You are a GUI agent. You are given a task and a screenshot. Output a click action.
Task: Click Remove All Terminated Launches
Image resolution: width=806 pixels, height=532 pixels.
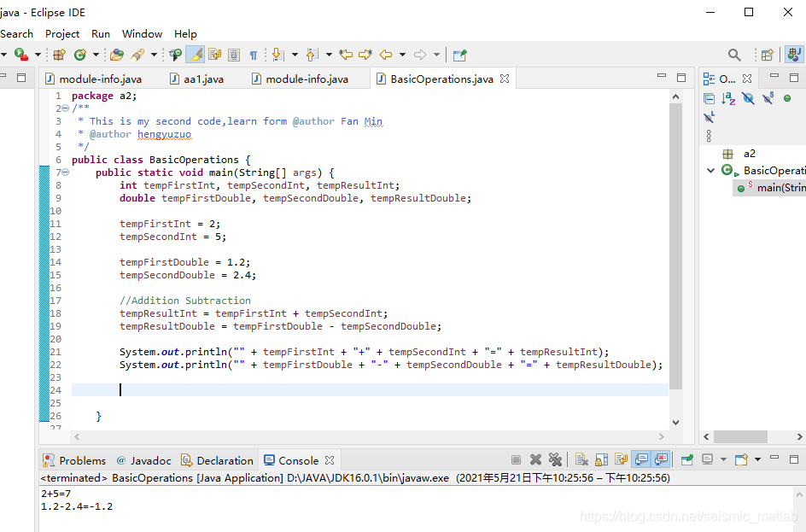point(555,459)
